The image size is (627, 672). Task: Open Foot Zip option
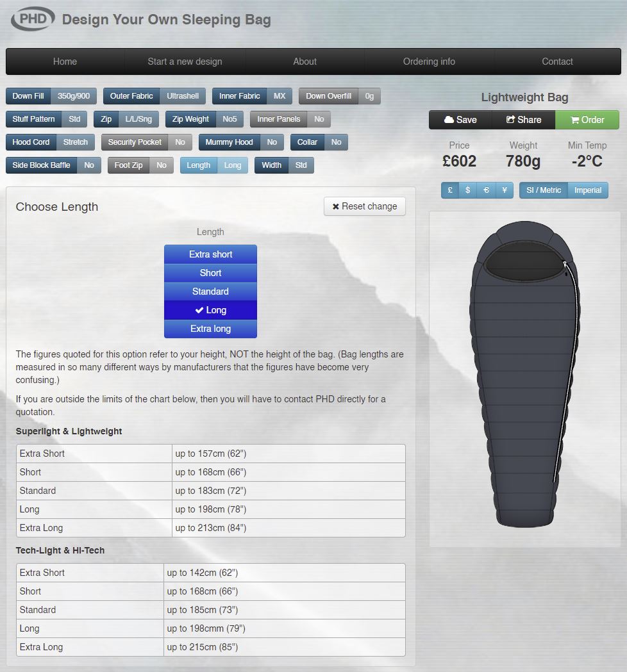[140, 165]
